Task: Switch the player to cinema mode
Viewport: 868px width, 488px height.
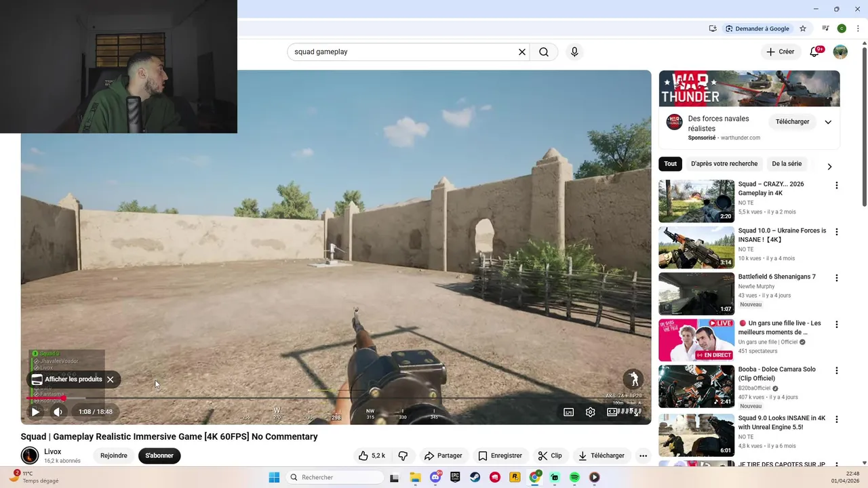Action: (612, 411)
